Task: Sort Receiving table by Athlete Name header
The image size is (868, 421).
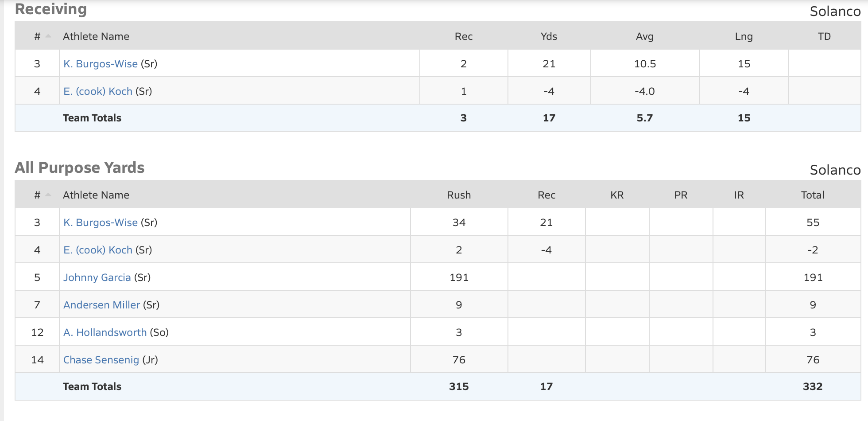Action: point(96,36)
